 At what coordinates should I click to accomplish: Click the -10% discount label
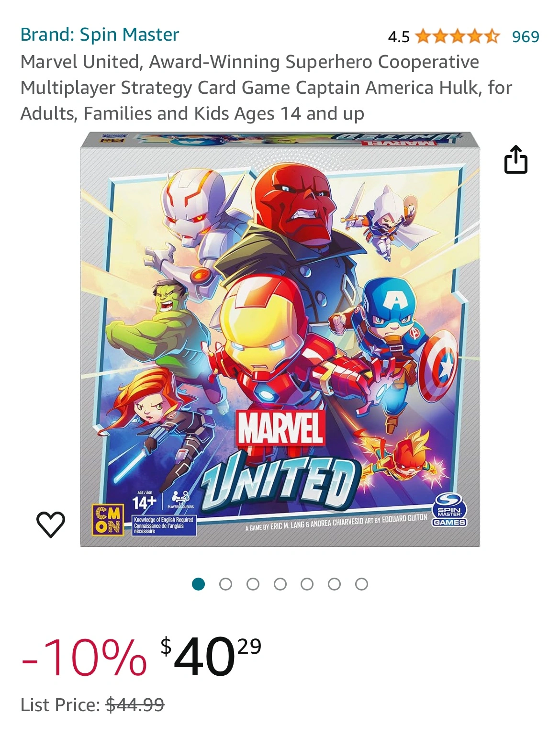84,658
